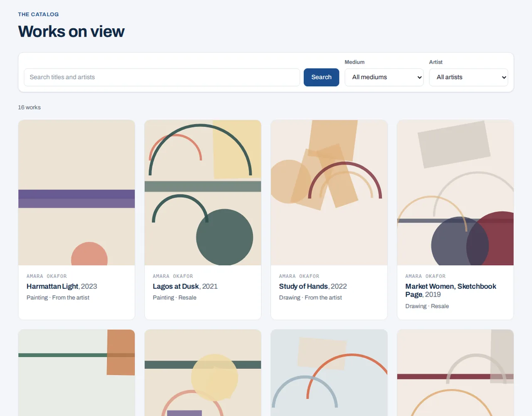Click the Market Women, Sketchbook Page title

pos(451,290)
